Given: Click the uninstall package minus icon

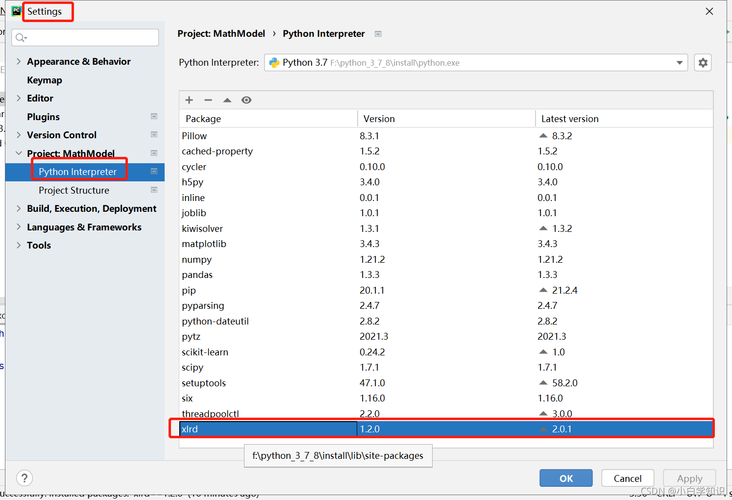Looking at the screenshot, I should 208,100.
